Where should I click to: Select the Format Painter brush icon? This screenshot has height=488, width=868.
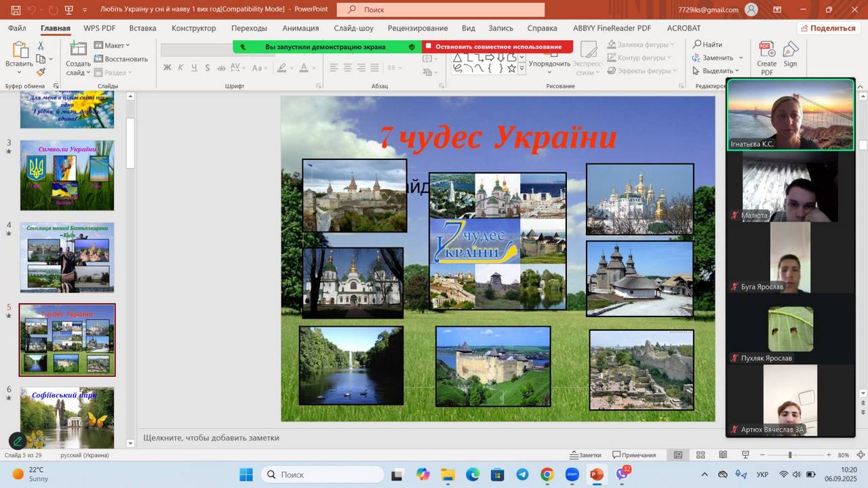tap(41, 71)
